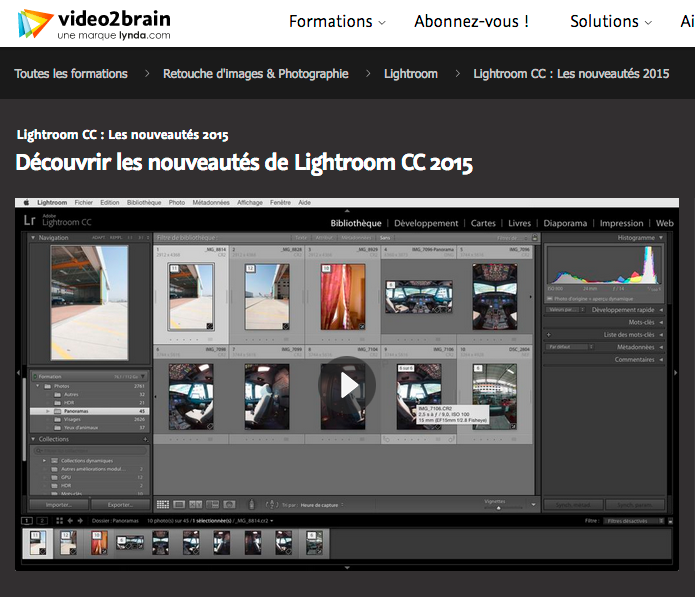Collapse the Histogramme panel
The height and width of the screenshot is (597, 695).
pos(661,238)
